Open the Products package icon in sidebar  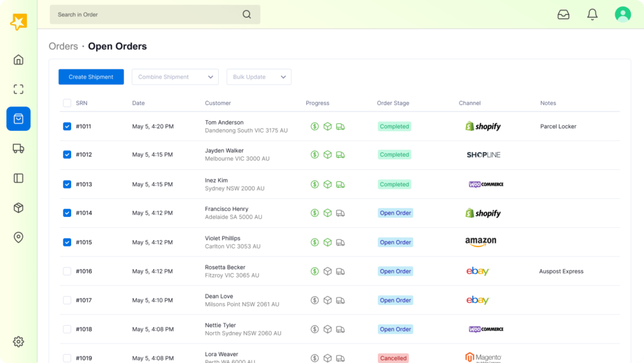pos(18,208)
